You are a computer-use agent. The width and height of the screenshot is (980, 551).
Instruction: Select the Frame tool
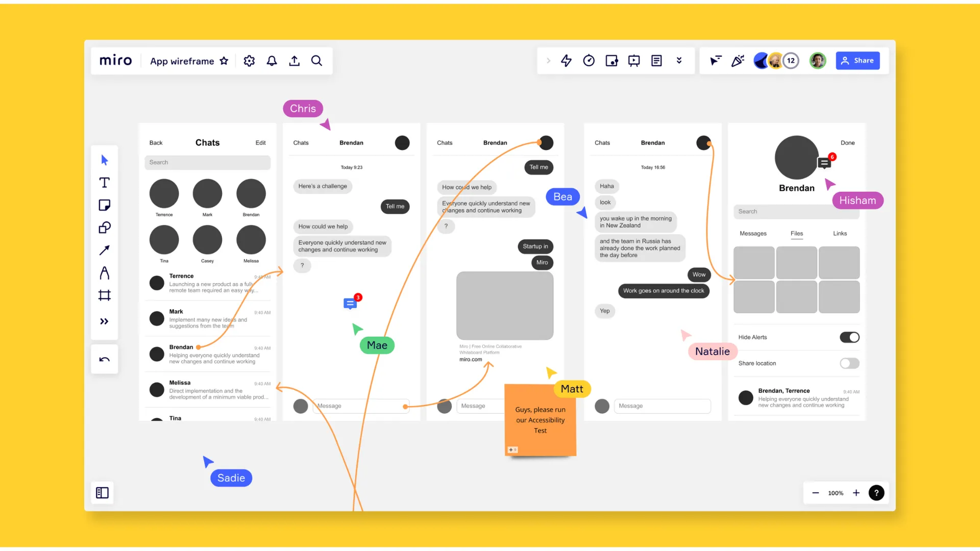104,295
